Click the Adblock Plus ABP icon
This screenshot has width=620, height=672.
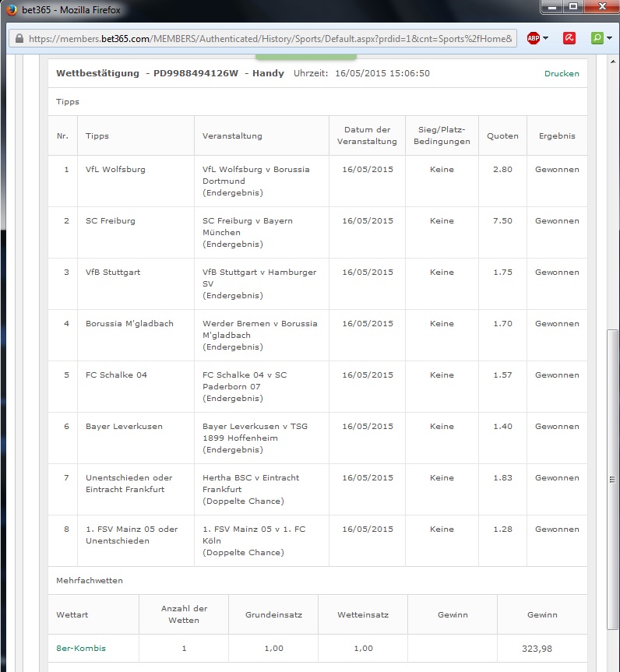coord(533,38)
